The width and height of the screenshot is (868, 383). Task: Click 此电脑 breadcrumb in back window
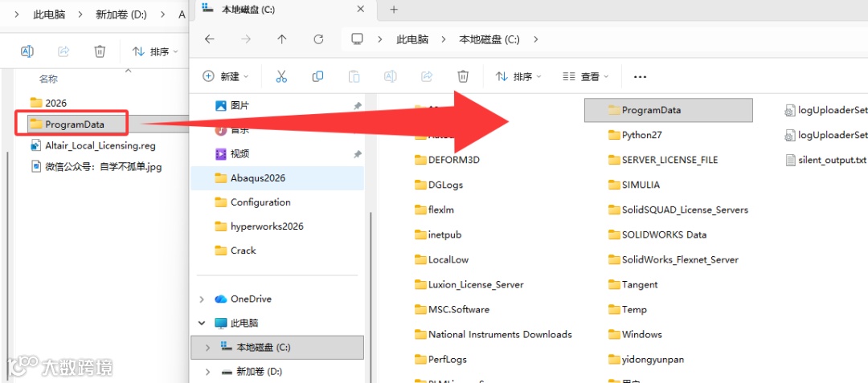click(x=50, y=15)
